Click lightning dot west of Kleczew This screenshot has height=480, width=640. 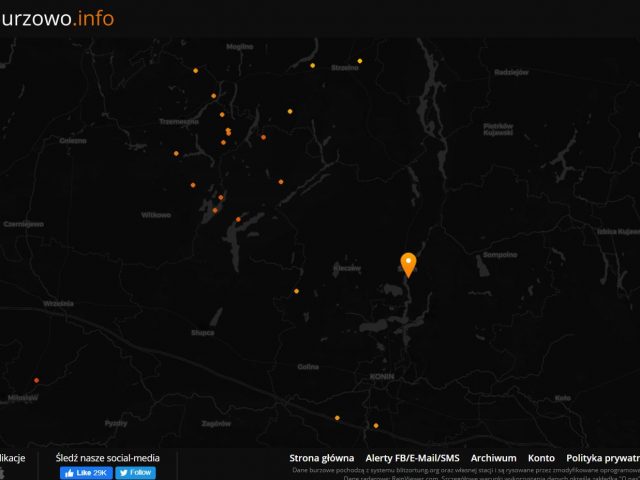(296, 291)
